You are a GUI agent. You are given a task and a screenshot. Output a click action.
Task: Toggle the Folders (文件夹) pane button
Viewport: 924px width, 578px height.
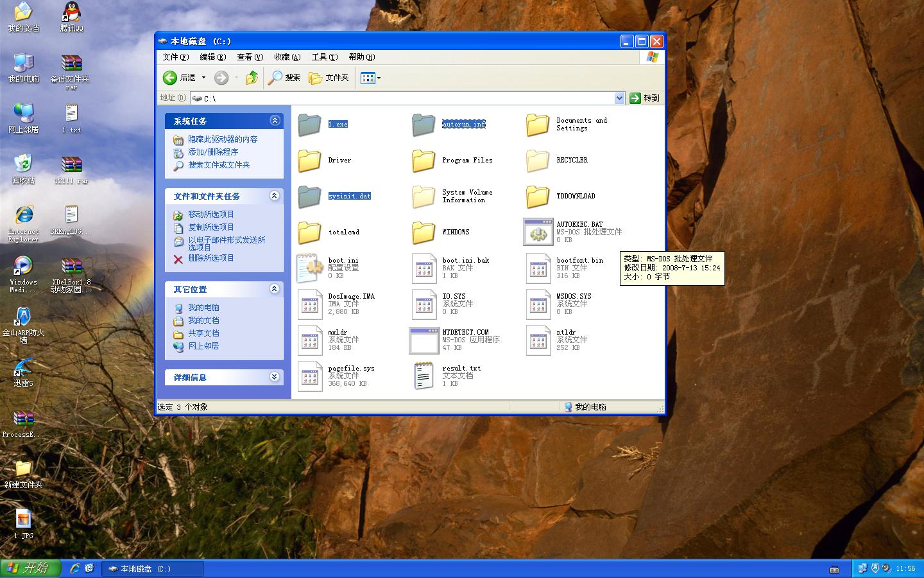[329, 78]
